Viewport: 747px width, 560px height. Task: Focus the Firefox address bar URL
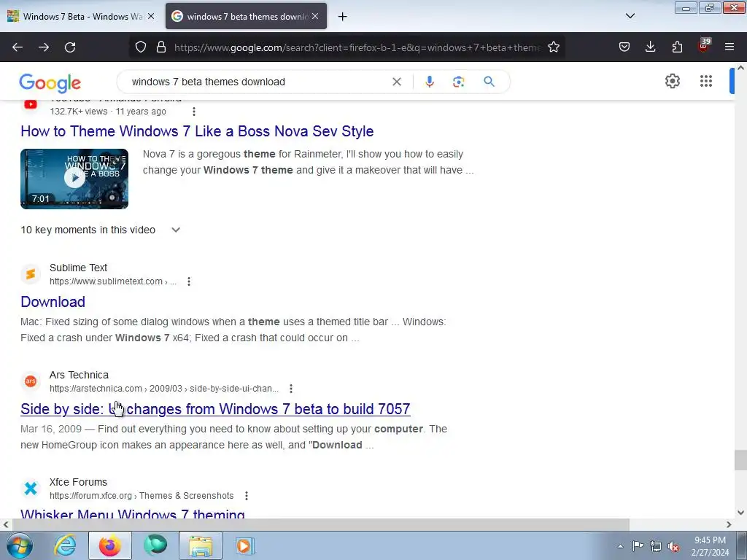tap(357, 47)
